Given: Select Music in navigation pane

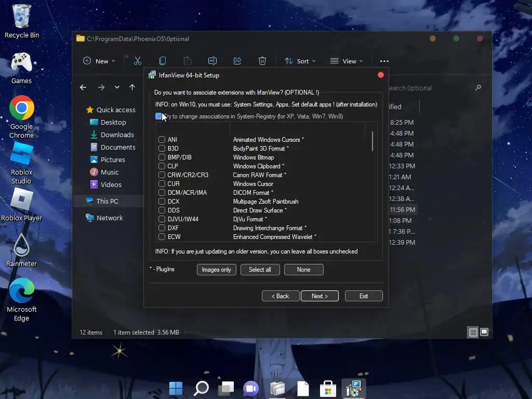Looking at the screenshot, I should (x=104, y=172).
